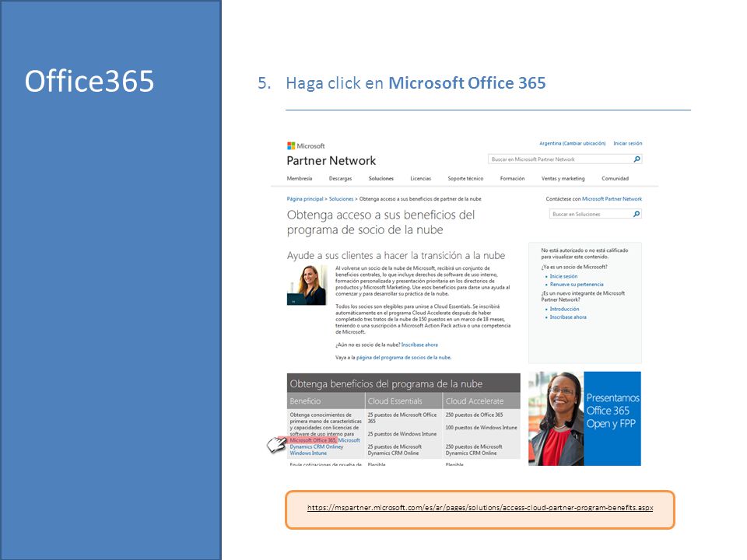
Task: Click the highlighted Microsoft Office 365 link
Action: click(313, 440)
